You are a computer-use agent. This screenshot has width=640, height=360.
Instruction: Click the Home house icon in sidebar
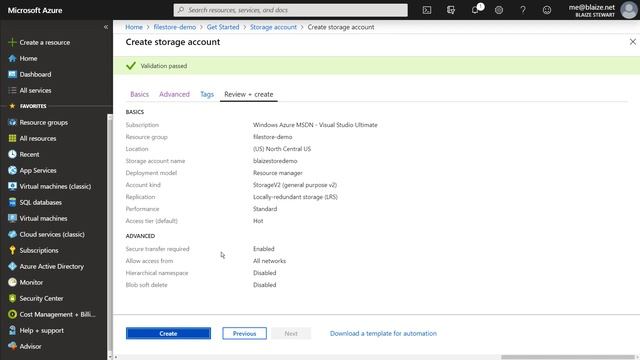[x=12, y=58]
